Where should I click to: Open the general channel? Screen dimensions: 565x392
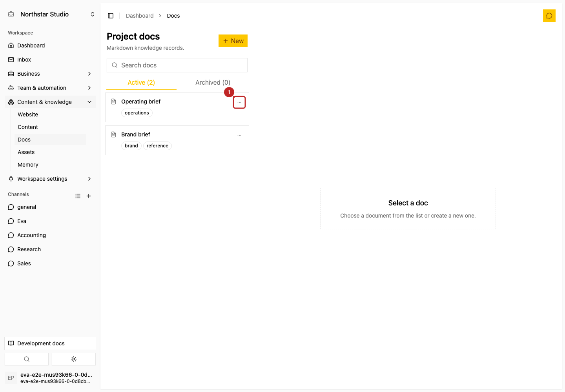[50, 207]
